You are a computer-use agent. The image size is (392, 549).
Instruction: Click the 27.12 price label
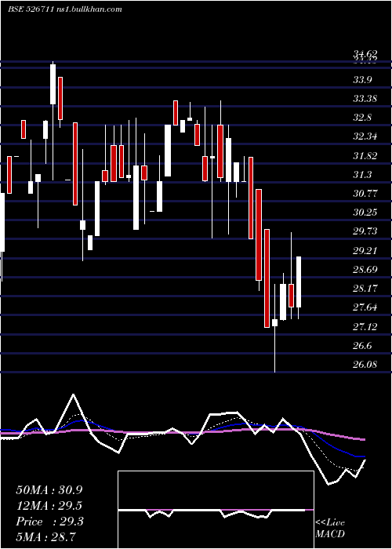click(365, 327)
